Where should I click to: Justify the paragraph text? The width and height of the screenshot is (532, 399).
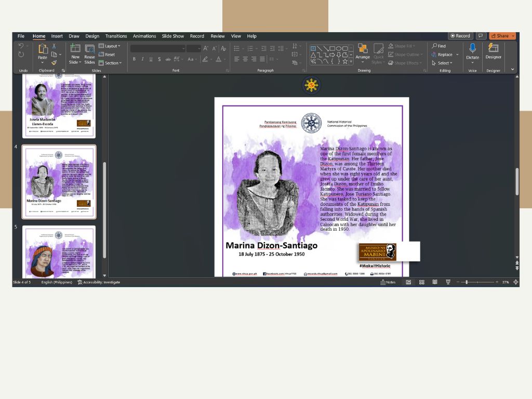pos(262,59)
